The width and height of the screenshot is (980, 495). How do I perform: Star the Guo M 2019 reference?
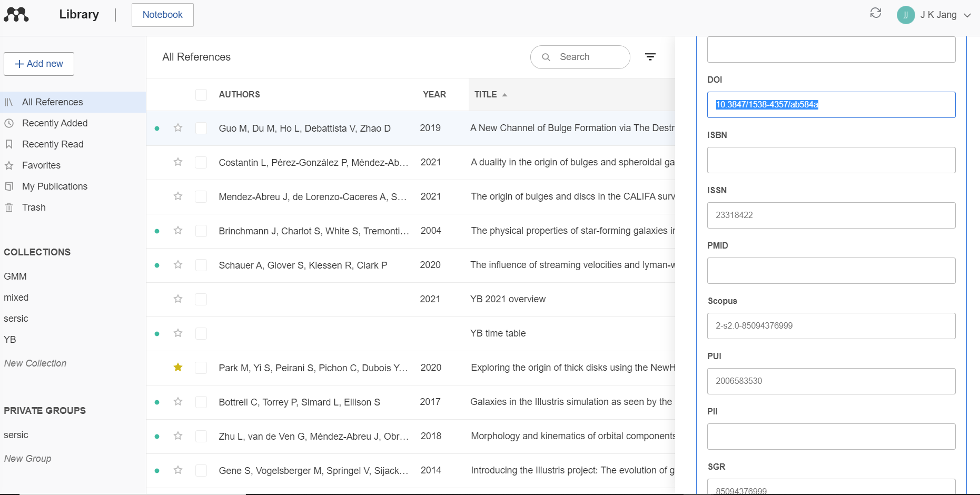(178, 128)
